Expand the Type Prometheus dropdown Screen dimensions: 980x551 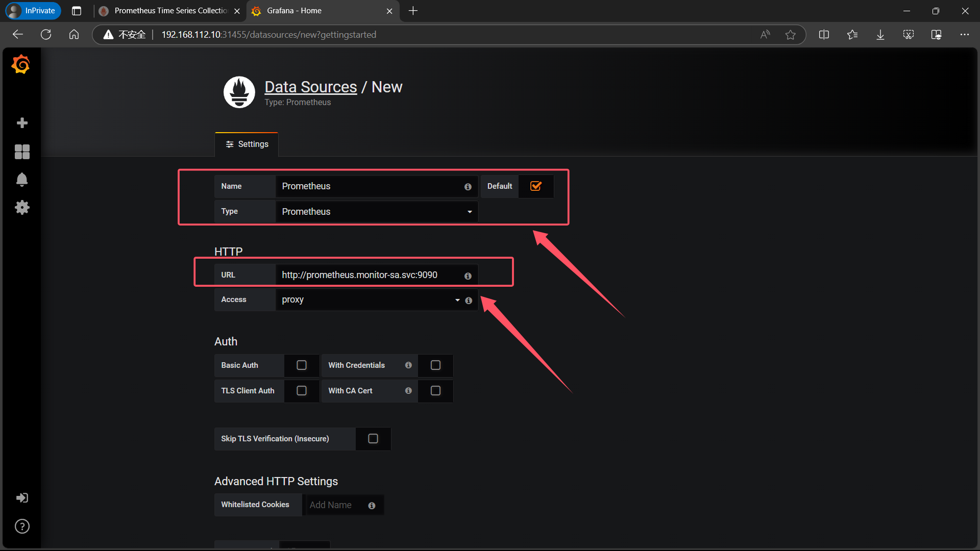pos(376,212)
